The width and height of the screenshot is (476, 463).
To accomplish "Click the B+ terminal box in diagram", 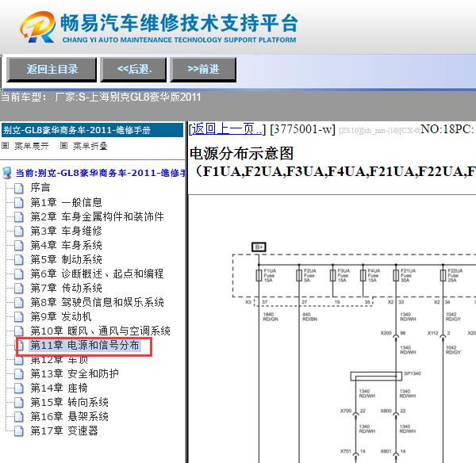I will point(259,247).
